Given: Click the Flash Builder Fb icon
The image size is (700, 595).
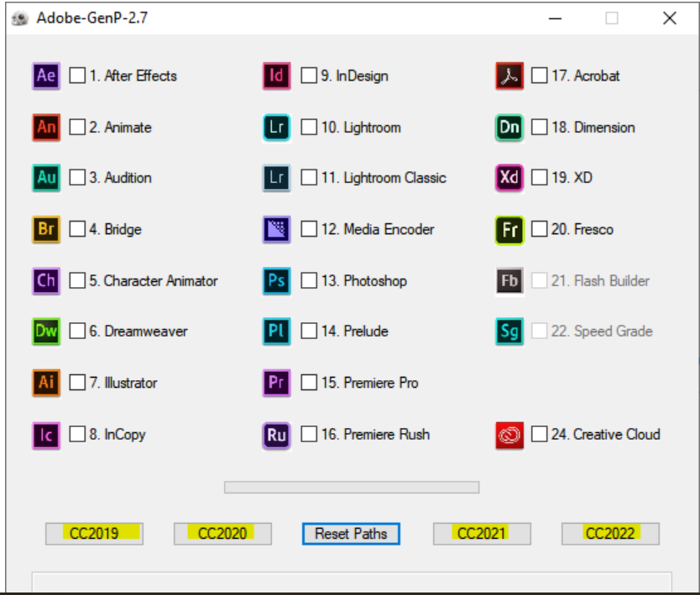Looking at the screenshot, I should [x=509, y=281].
